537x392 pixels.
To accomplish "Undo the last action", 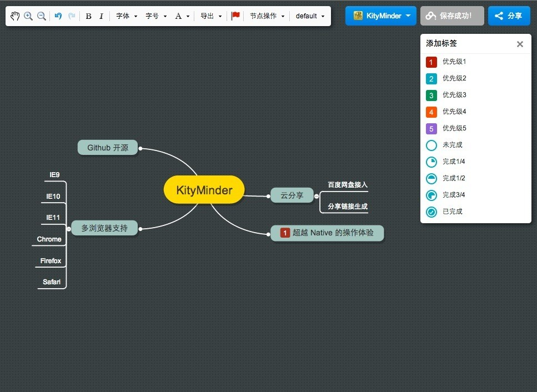I will click(x=58, y=16).
